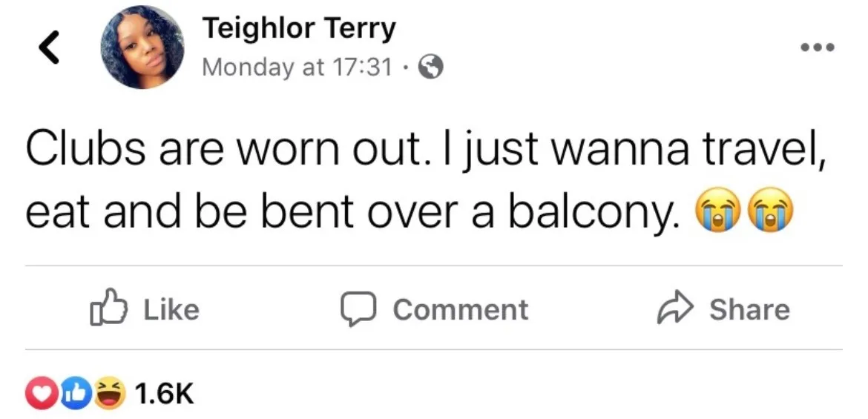This screenshot has height=419, width=868.
Task: Click the Monday at 17:31 timestamp
Action: [297, 67]
